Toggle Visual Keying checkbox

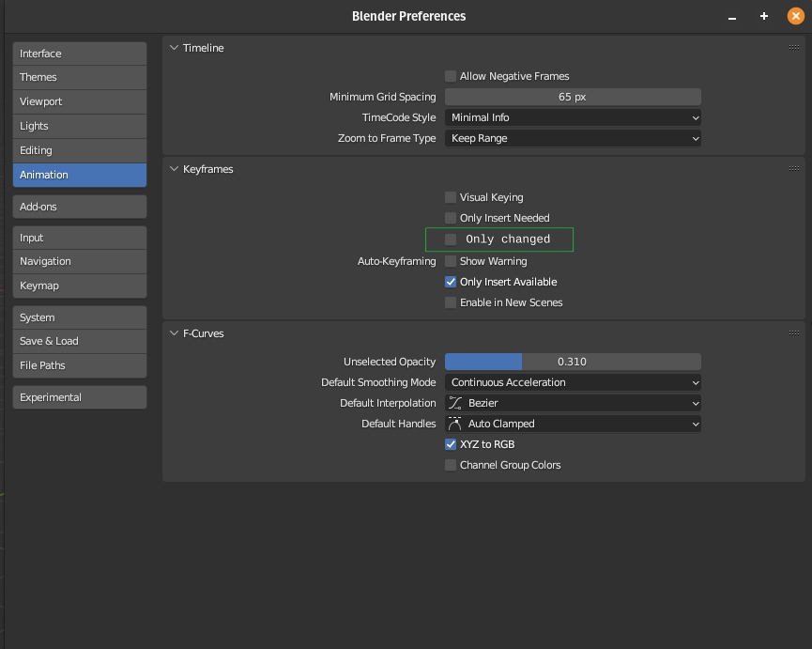click(x=451, y=197)
